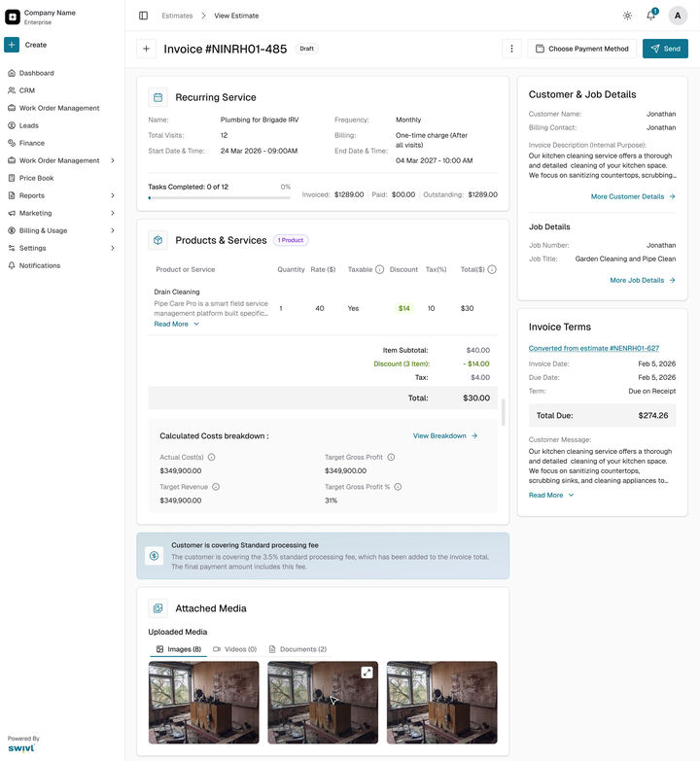Click the Target Gross Profit info icon
700x761 pixels.
tap(391, 457)
